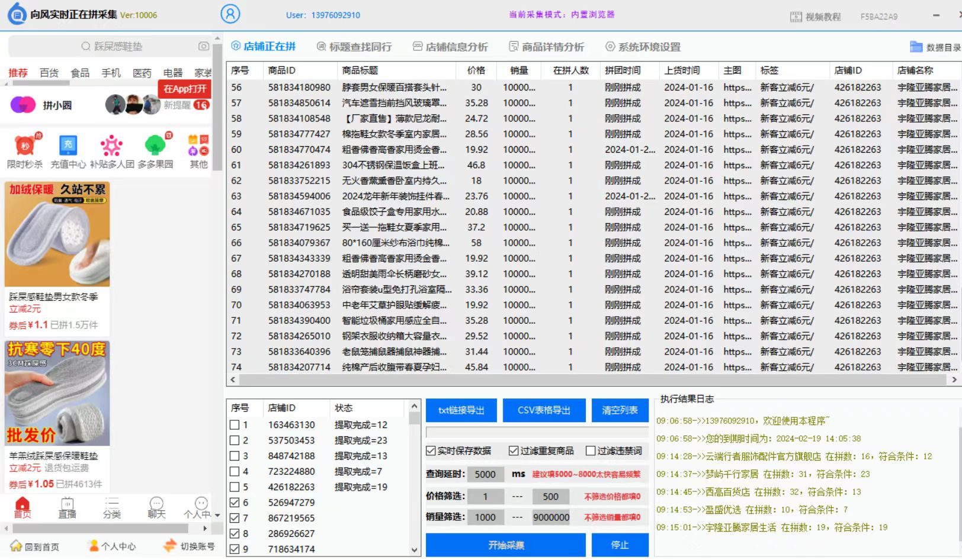The image size is (962, 560).
Task: Click the 拼小圈 circle logo icon
Action: click(x=23, y=105)
